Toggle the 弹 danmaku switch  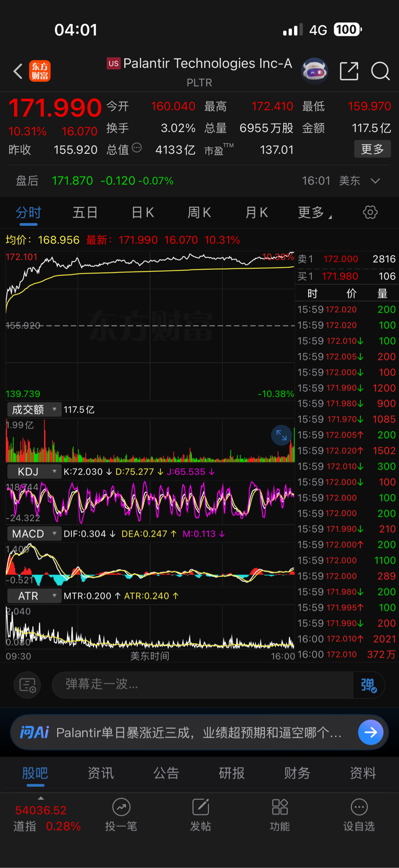click(368, 685)
